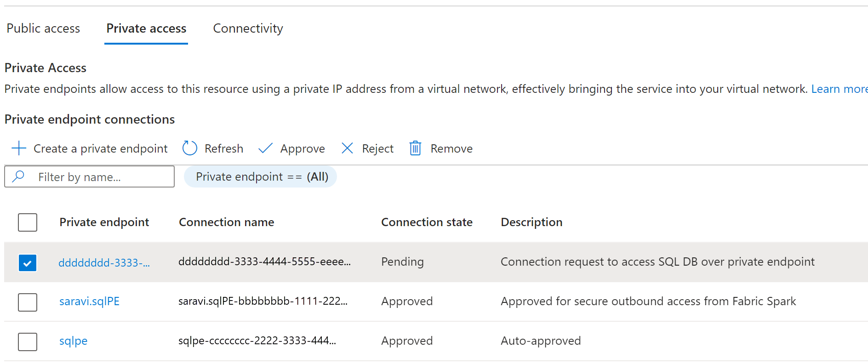
Task: Switch to the Connectivity tab
Action: click(248, 28)
